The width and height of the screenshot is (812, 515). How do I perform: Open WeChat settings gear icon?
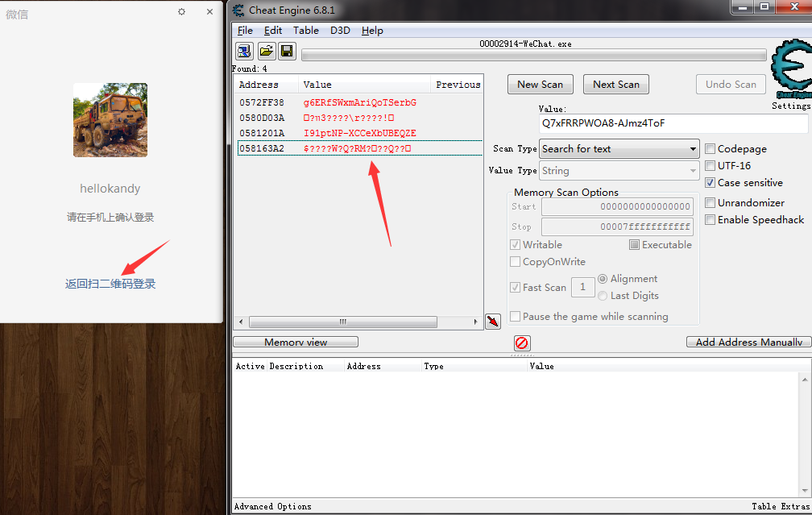coord(181,11)
